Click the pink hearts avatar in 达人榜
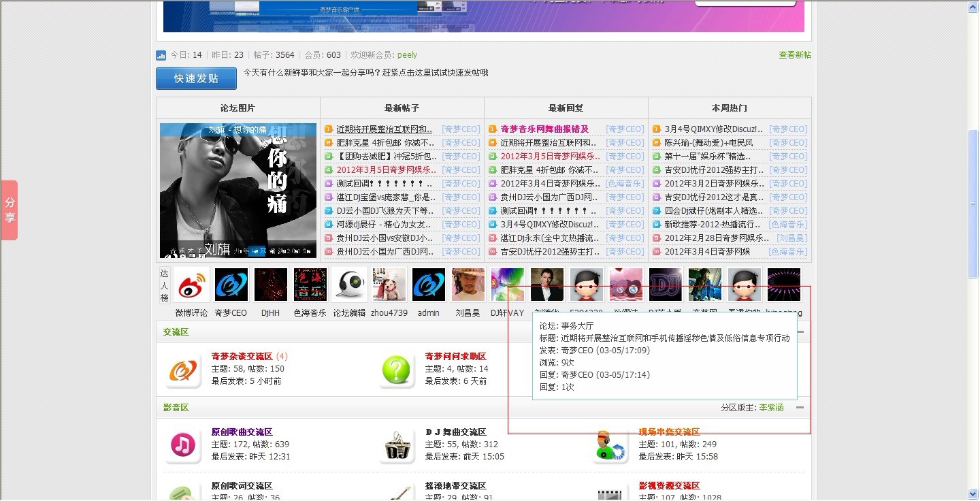The width and height of the screenshot is (980, 501). tap(626, 285)
